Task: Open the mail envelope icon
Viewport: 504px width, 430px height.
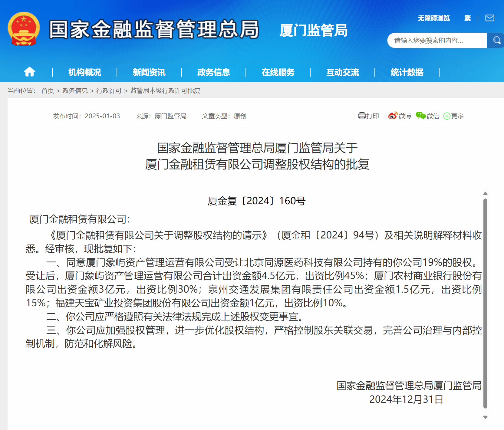Action: coord(489,18)
